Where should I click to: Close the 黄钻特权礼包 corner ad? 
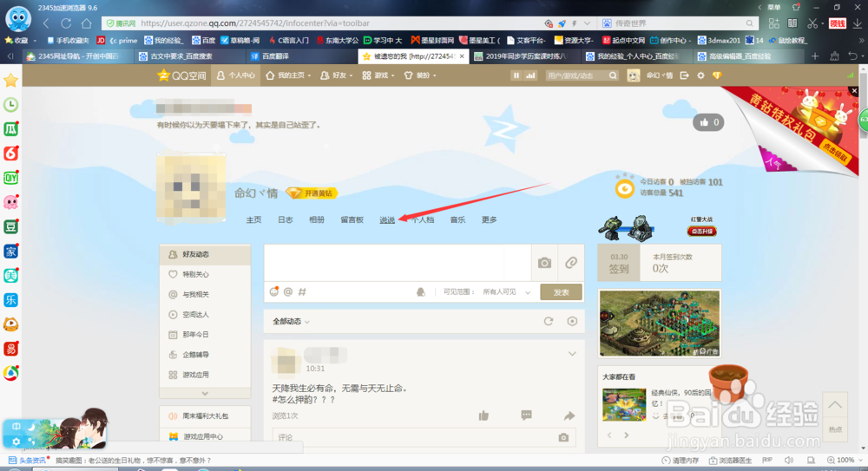[x=854, y=91]
